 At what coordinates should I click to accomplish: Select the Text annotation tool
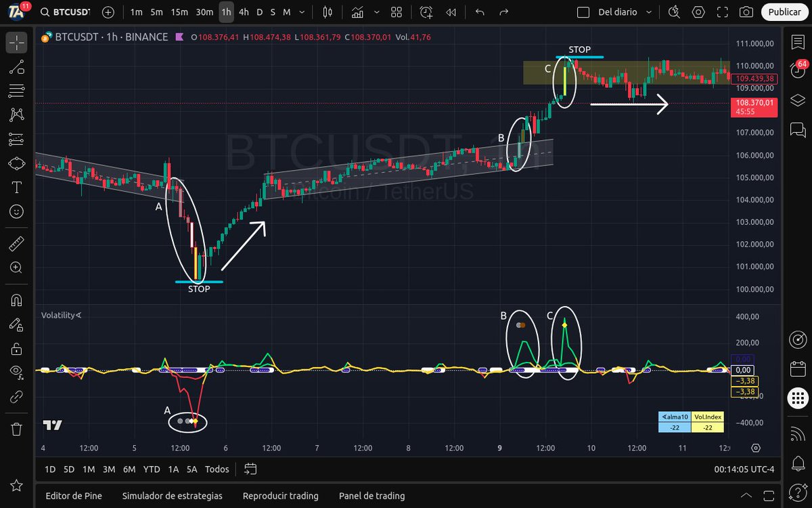pyautogui.click(x=17, y=188)
